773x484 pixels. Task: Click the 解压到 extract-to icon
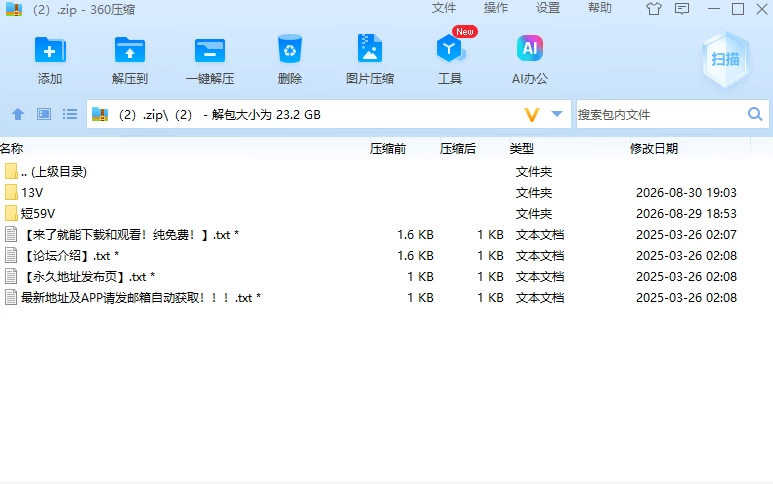click(130, 50)
